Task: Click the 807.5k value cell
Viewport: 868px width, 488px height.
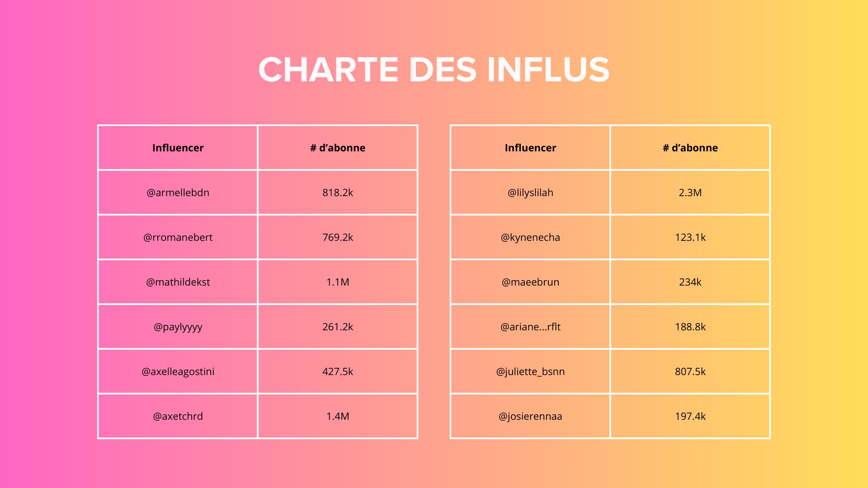Action: (690, 371)
